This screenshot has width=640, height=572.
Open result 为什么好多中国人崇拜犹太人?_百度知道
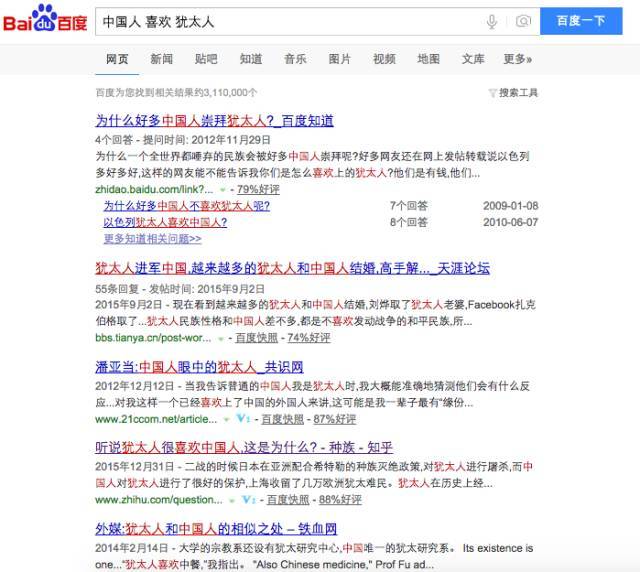coord(214,121)
